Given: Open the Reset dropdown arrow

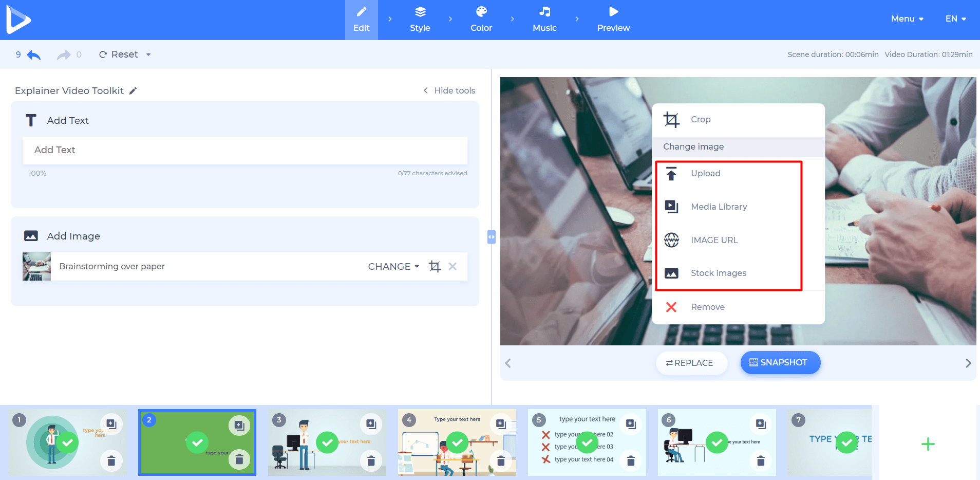Looking at the screenshot, I should click(x=148, y=54).
